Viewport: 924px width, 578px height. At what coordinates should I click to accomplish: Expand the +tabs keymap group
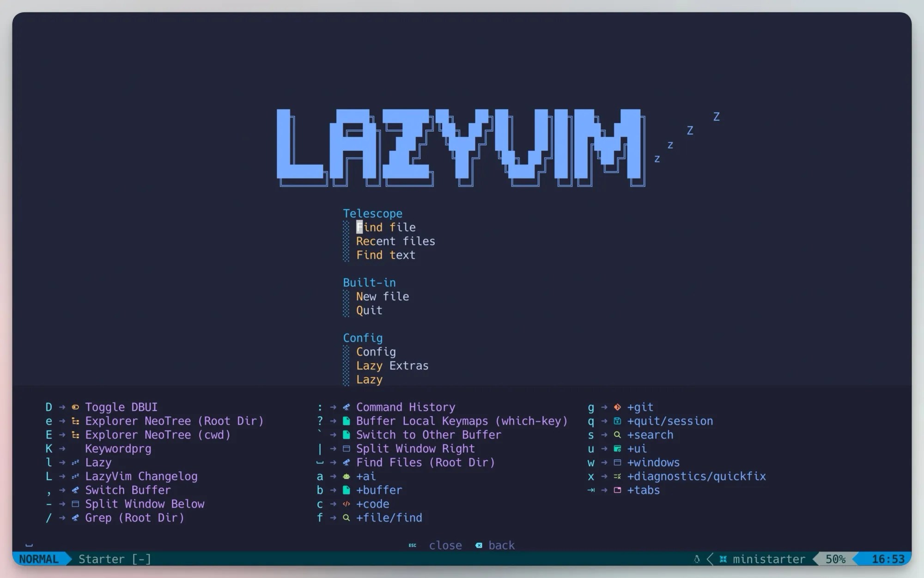pos(644,490)
